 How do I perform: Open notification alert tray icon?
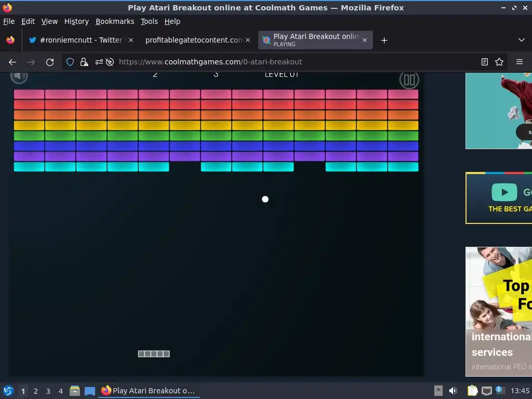tap(500, 390)
